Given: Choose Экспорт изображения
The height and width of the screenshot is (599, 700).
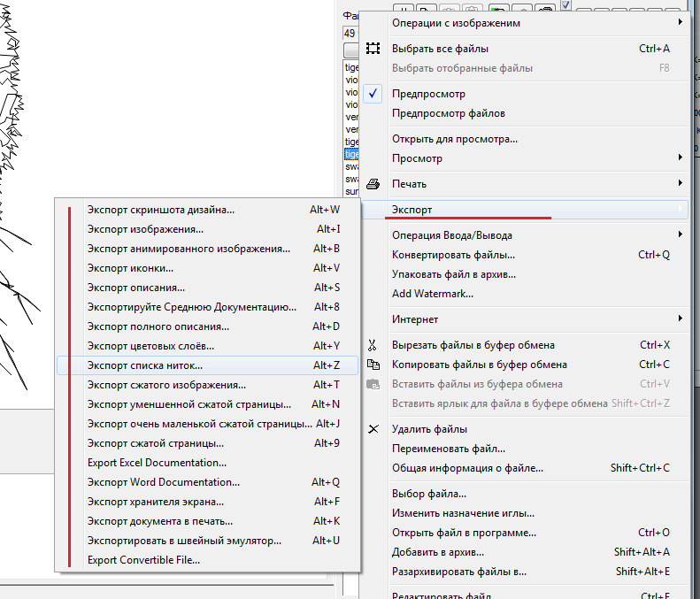Looking at the screenshot, I should [x=208, y=229].
